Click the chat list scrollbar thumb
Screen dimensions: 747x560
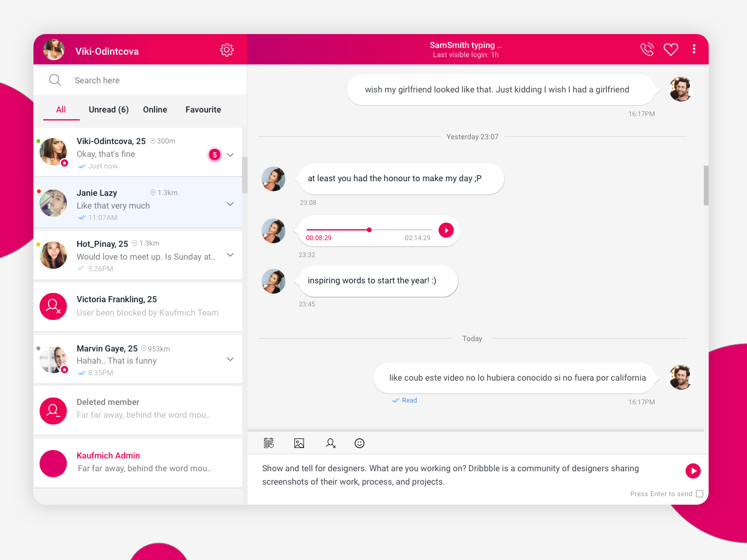pos(245,175)
